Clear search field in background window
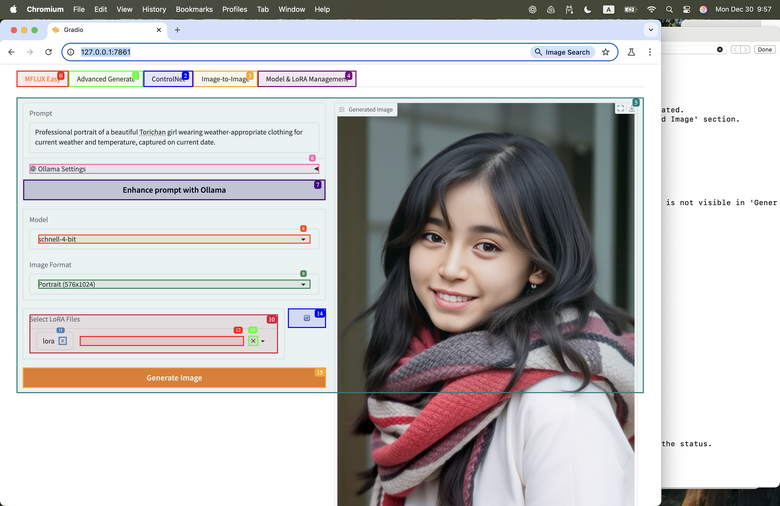Viewport: 780px width, 506px height. [x=719, y=49]
